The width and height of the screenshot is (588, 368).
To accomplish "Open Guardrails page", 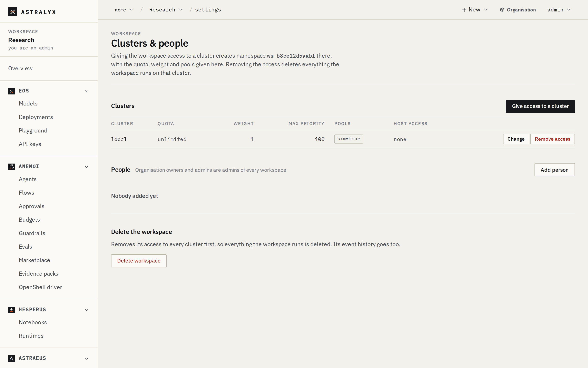I will [x=32, y=233].
